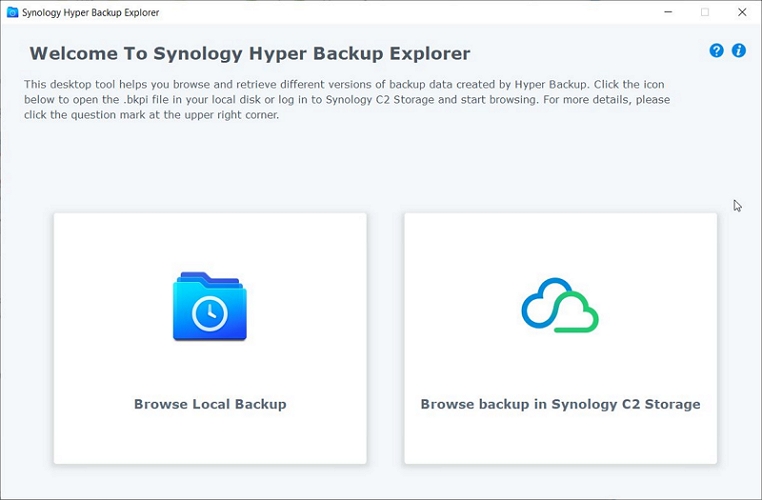
Task: Click the description paragraph mentioning .bkpi file
Action: 347,100
